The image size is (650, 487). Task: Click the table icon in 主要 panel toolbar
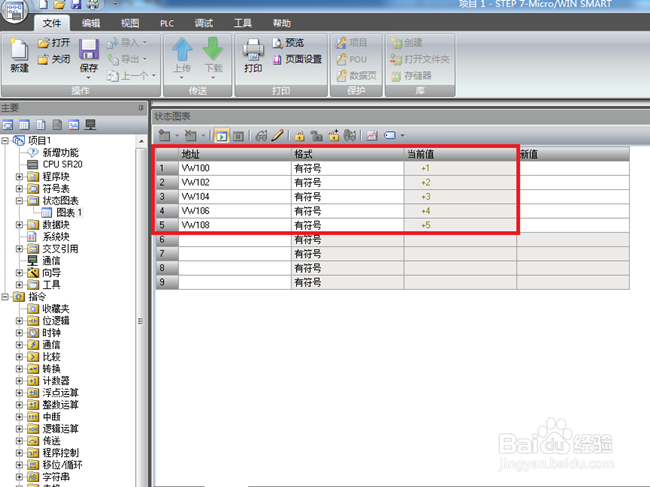pyautogui.click(x=24, y=125)
